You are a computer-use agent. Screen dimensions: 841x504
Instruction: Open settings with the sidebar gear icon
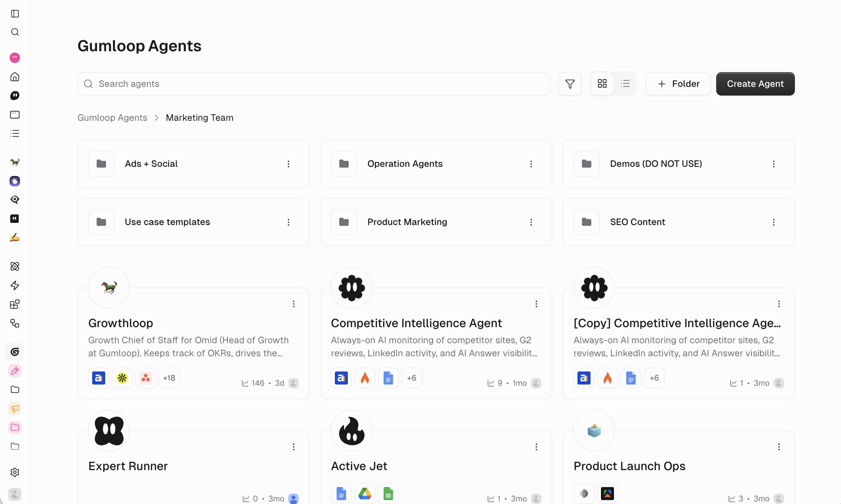(x=15, y=472)
